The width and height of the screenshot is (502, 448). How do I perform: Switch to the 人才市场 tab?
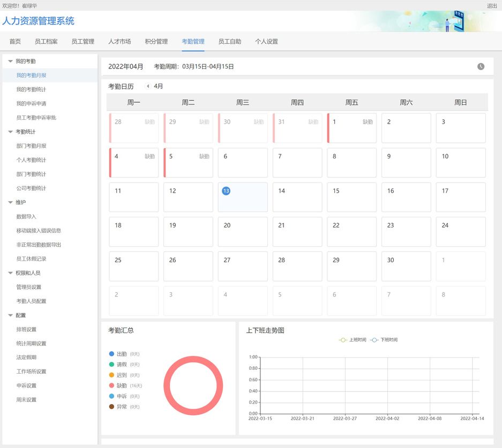(119, 42)
